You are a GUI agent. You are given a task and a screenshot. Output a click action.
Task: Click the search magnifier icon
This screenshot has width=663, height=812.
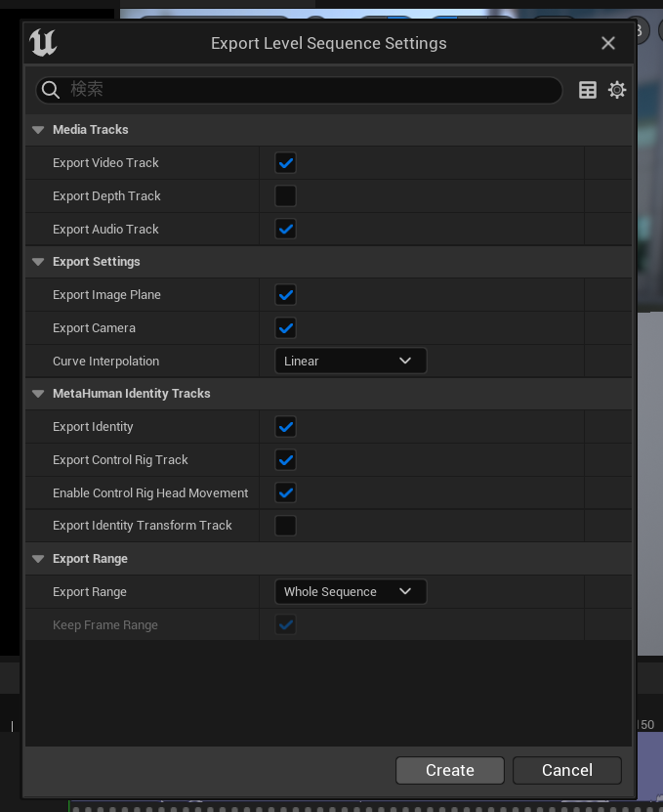click(x=52, y=90)
